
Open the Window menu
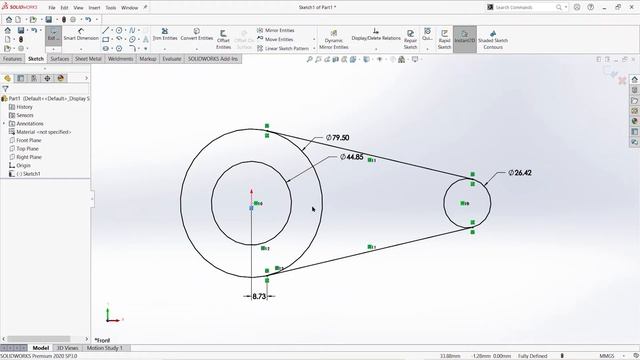tap(129, 7)
